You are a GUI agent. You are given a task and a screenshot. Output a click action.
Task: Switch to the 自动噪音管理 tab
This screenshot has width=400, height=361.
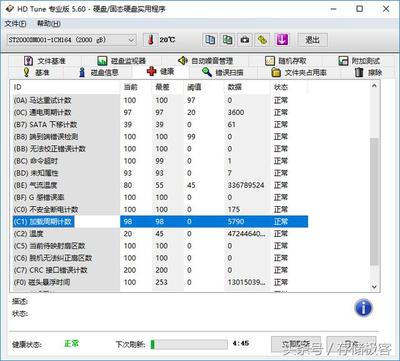point(206,61)
